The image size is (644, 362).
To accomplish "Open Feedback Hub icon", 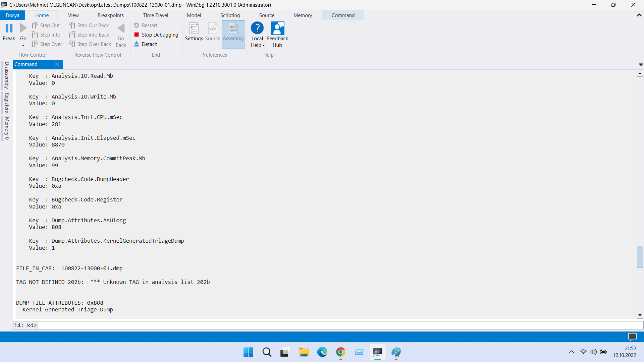I will coord(277,28).
